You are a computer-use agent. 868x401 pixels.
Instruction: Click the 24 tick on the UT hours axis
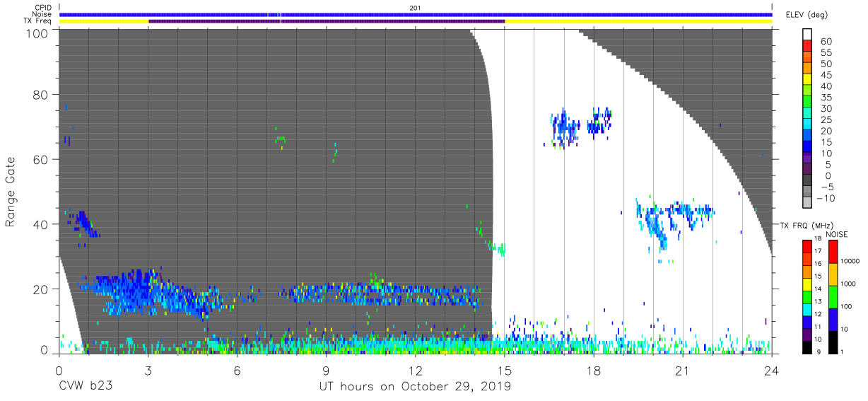point(771,371)
